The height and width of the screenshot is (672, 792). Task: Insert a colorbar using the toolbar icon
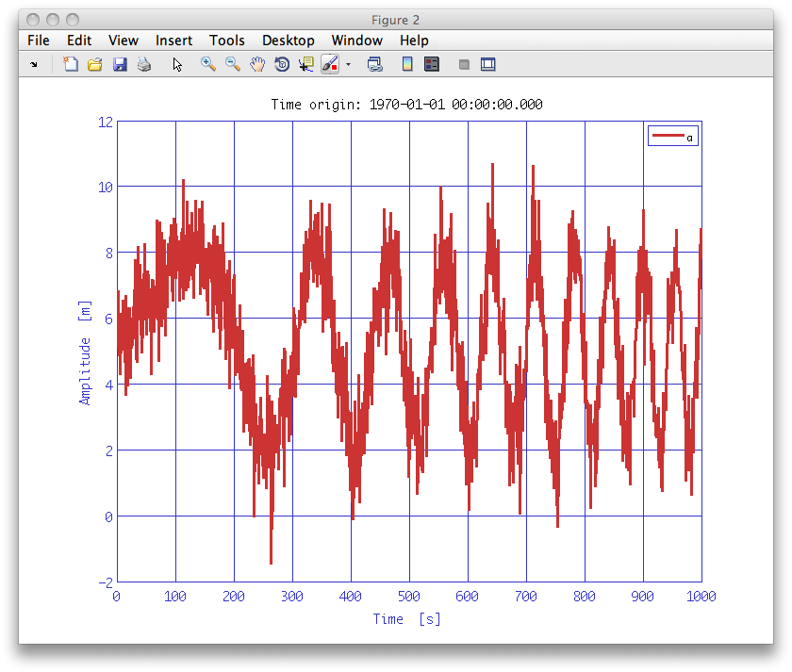point(407,64)
